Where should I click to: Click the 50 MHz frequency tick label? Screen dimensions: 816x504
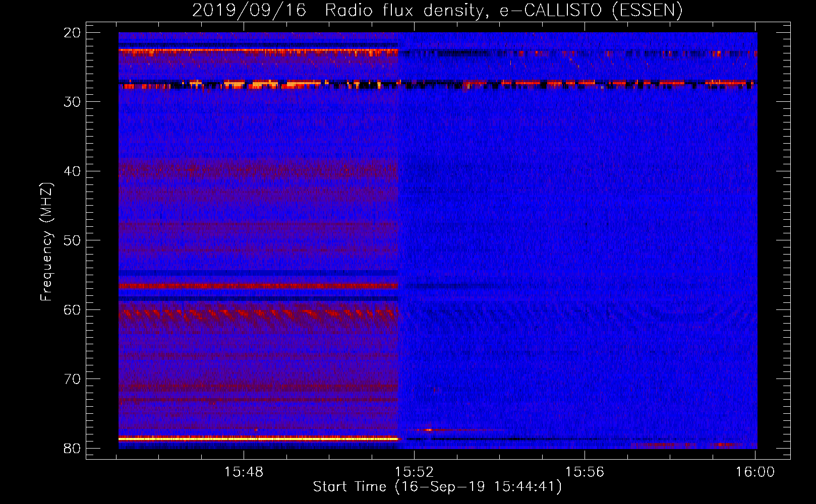point(73,240)
